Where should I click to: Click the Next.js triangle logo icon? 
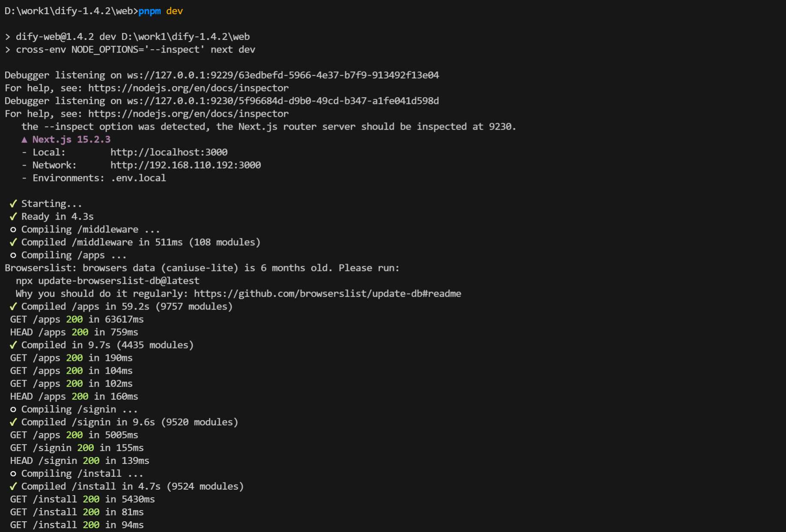(24, 140)
